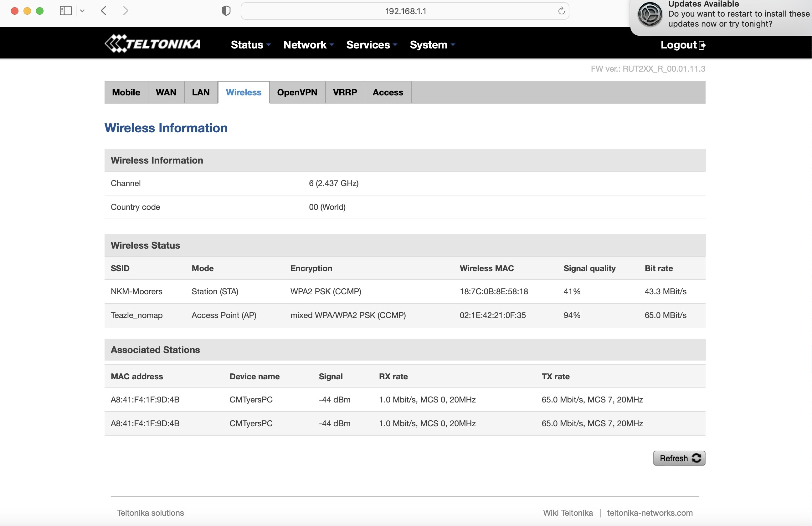The height and width of the screenshot is (526, 812).
Task: Click the Safari sidebar toggle icon
Action: tap(65, 11)
